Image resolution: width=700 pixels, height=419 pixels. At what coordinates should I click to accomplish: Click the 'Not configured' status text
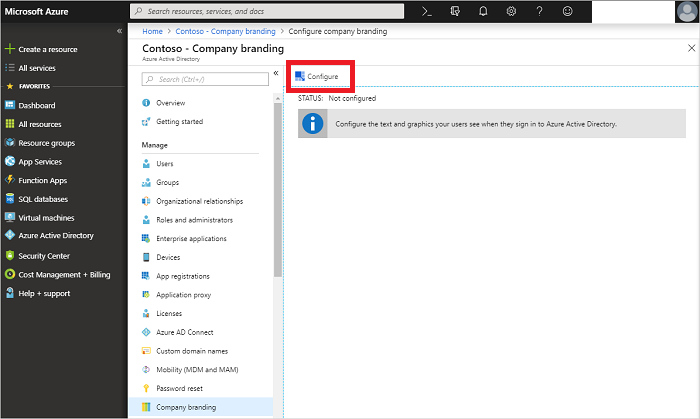[352, 98]
